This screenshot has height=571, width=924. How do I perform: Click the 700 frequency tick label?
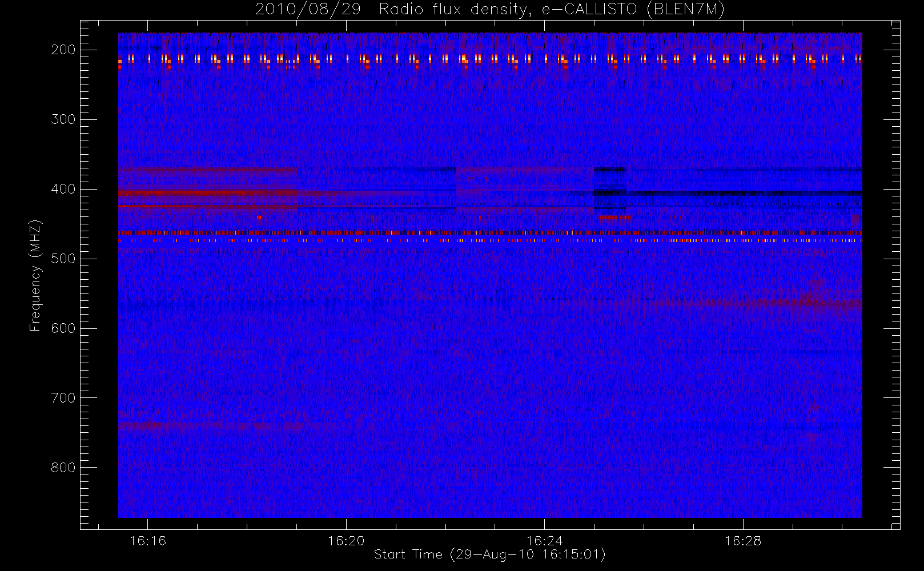click(63, 398)
